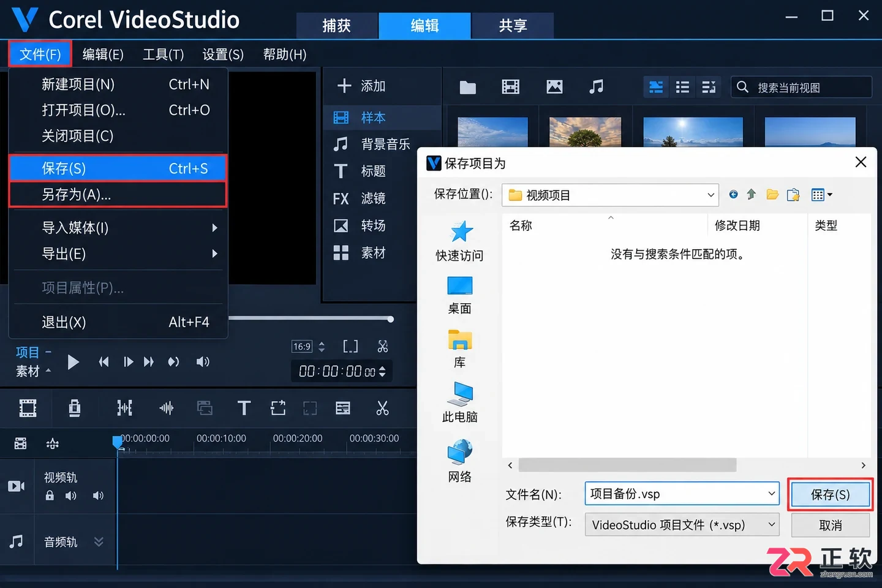Click the library folder icon

pos(468,87)
